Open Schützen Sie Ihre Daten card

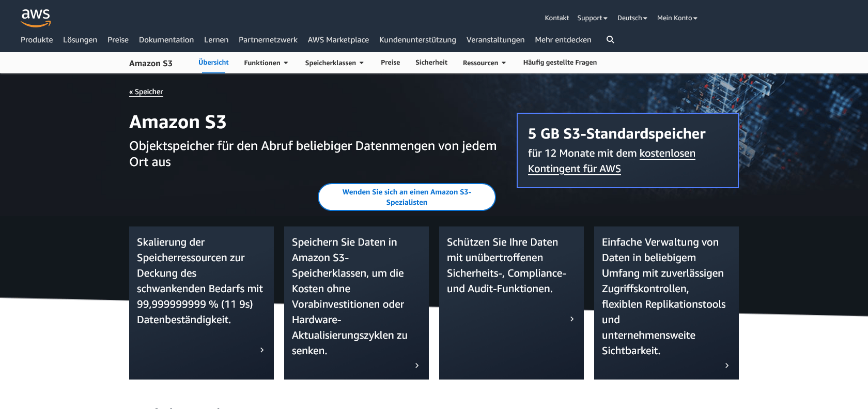(512, 303)
